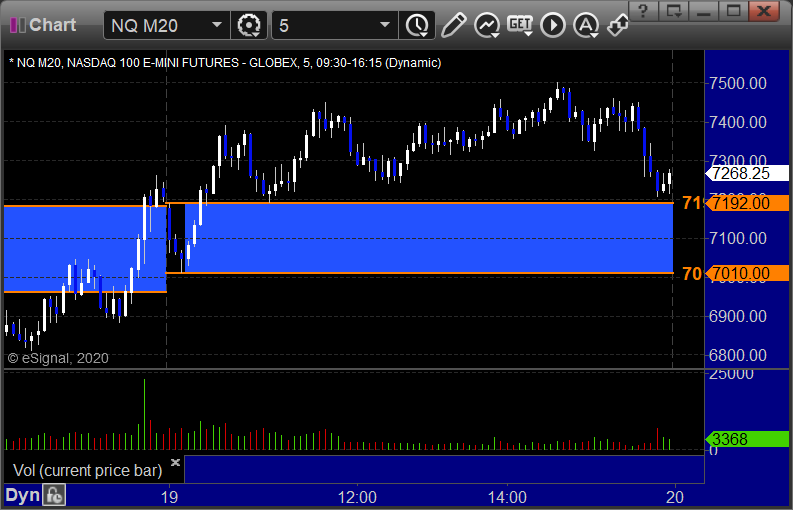
Task: Click the current price label 7268.25
Action: (747, 174)
